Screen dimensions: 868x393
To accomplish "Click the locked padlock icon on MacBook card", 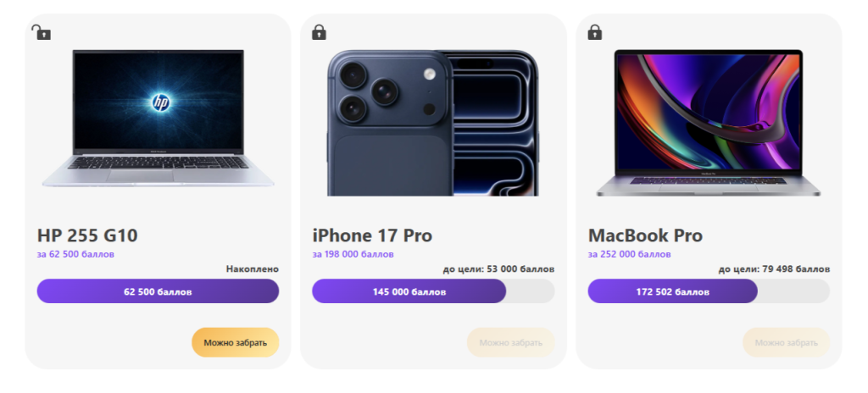I will point(595,32).
